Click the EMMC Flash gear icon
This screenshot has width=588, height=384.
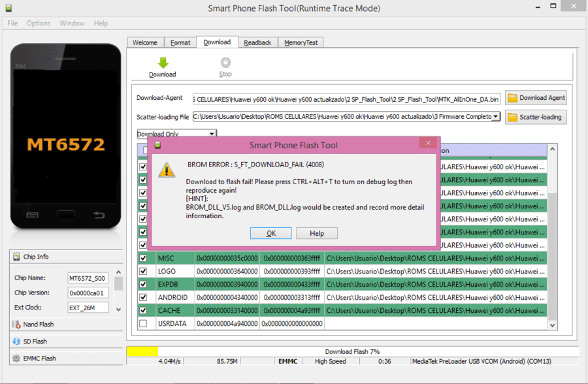[x=16, y=358]
